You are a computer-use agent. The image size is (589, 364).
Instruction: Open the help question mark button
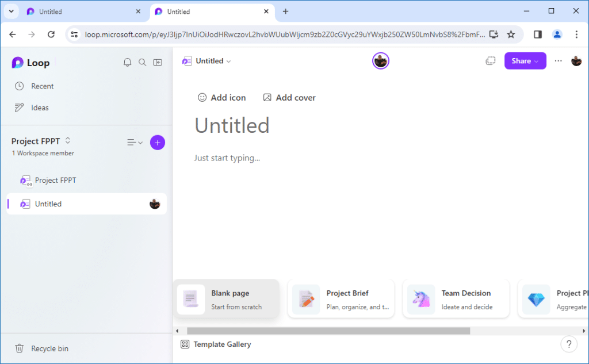pos(569,344)
